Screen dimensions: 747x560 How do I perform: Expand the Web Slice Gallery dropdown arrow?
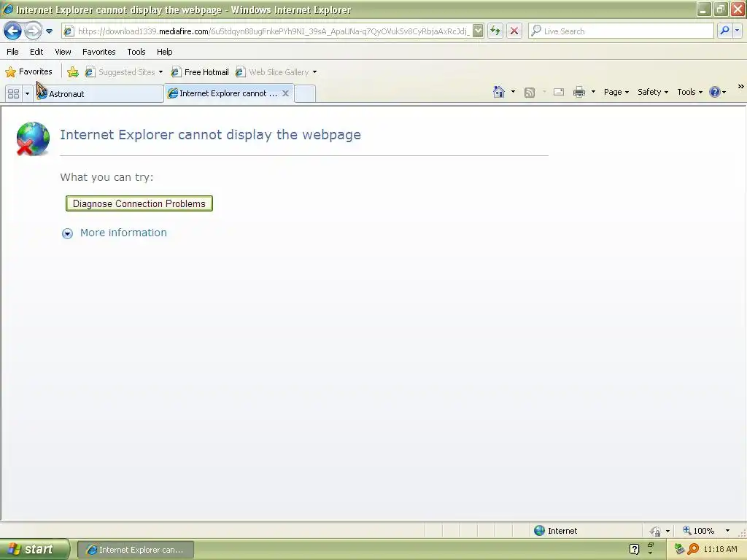click(314, 72)
